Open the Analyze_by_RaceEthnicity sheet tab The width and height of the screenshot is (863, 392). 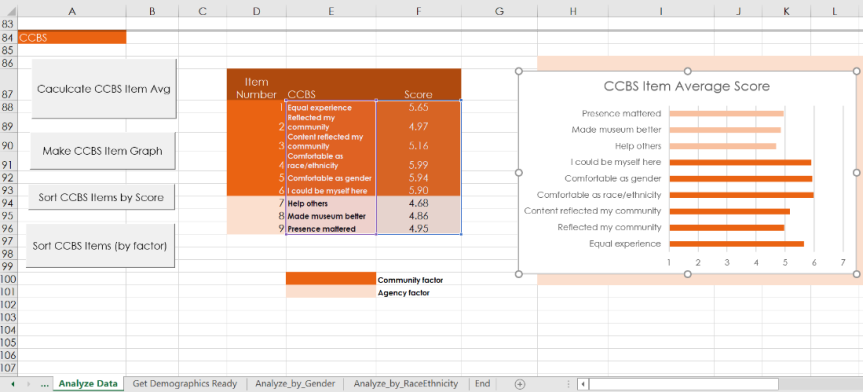click(x=406, y=384)
